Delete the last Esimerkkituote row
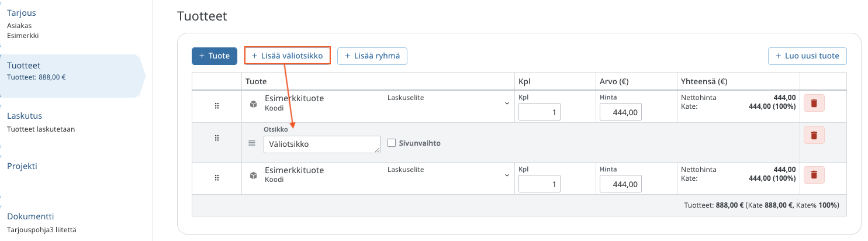The height and width of the screenshot is (241, 868). [x=814, y=175]
